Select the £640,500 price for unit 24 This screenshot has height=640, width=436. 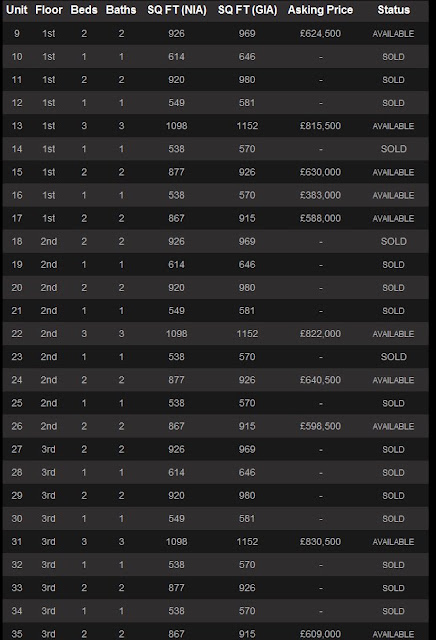(x=320, y=380)
